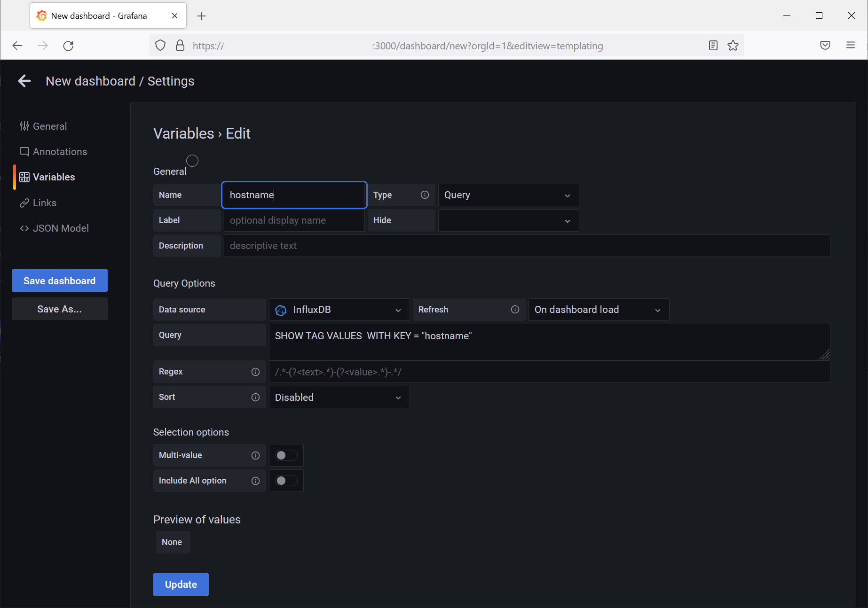868x608 pixels.
Task: Click the Save dashboard button
Action: tap(59, 281)
